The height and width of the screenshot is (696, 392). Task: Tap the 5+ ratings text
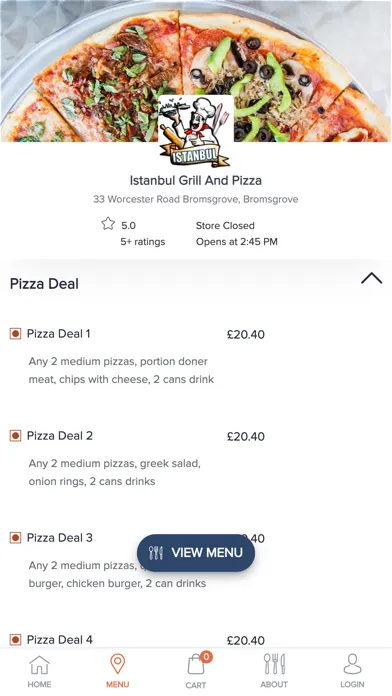pos(143,242)
